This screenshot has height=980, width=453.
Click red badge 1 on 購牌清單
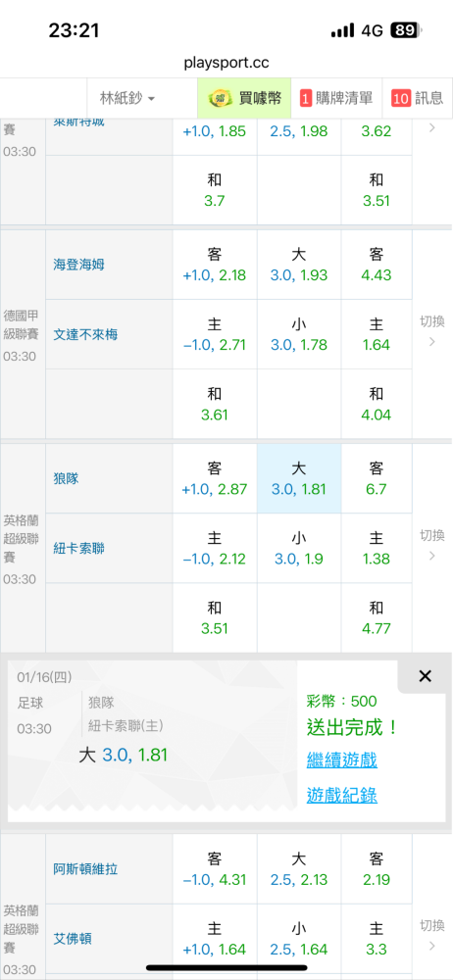(x=306, y=98)
